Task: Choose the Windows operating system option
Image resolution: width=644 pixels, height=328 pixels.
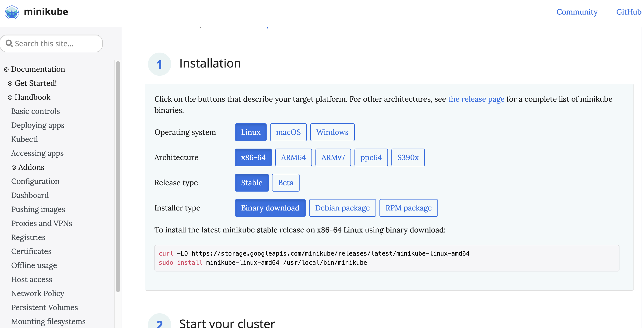Action: click(x=332, y=132)
